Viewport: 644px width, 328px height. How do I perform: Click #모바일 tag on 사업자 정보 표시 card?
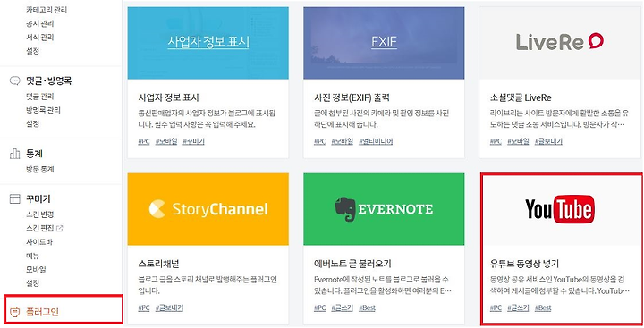[166, 141]
